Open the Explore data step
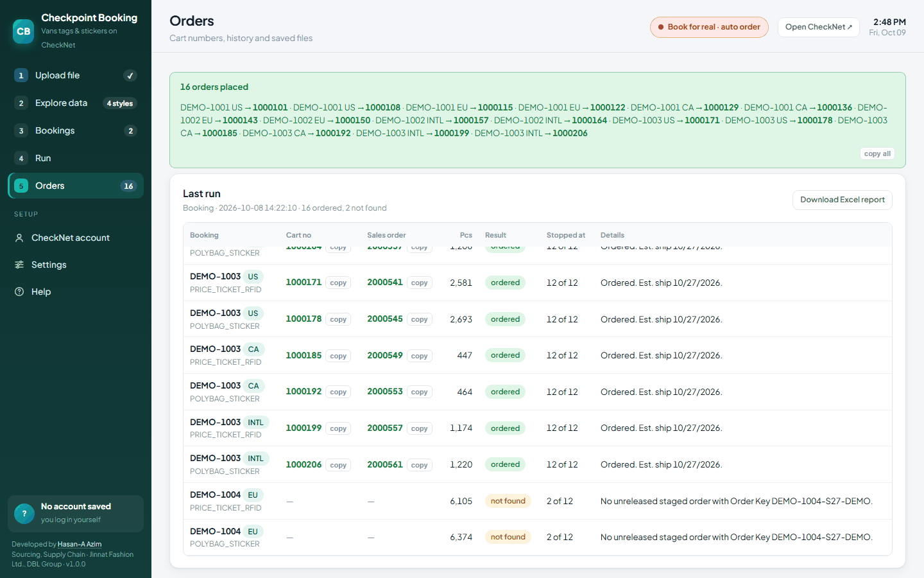924x578 pixels. click(76, 103)
